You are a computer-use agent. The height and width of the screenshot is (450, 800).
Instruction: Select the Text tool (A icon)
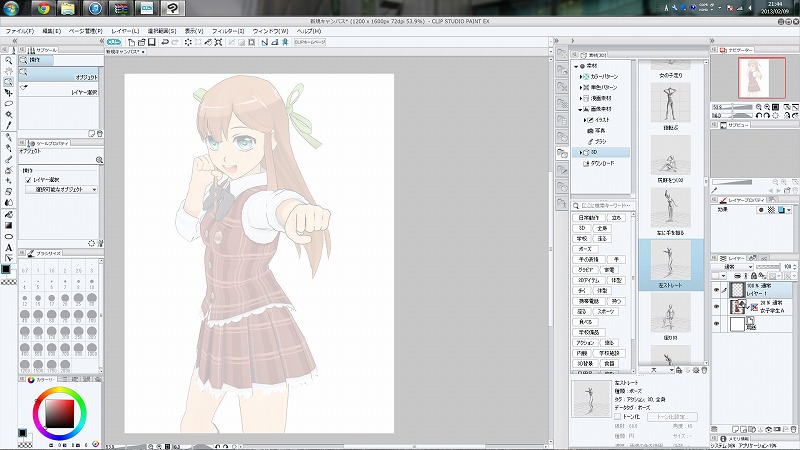coord(8,246)
